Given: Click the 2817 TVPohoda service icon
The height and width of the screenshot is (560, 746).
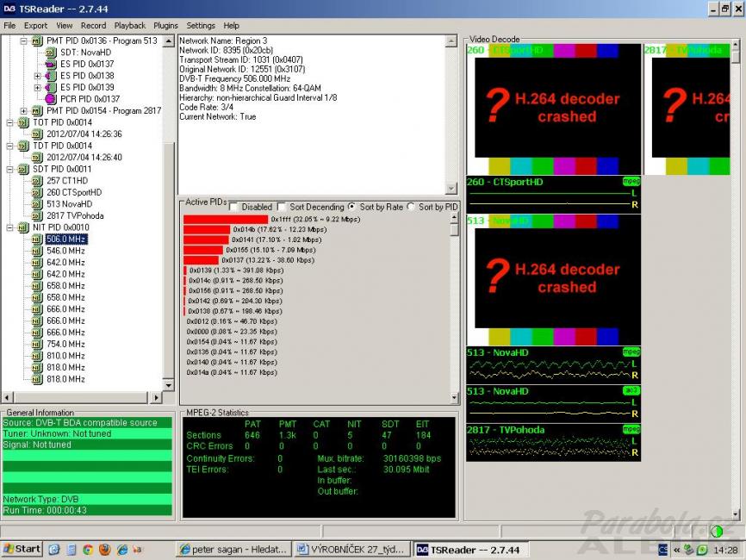Looking at the screenshot, I should coord(37,216).
